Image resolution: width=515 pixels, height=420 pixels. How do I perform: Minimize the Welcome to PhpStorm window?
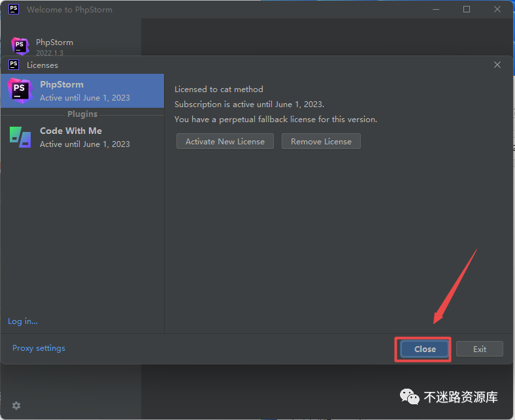click(435, 10)
